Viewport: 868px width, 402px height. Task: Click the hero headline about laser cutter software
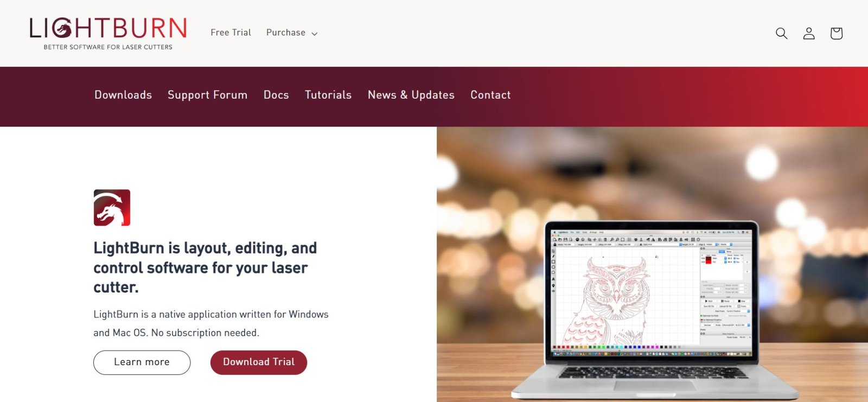[x=205, y=267]
